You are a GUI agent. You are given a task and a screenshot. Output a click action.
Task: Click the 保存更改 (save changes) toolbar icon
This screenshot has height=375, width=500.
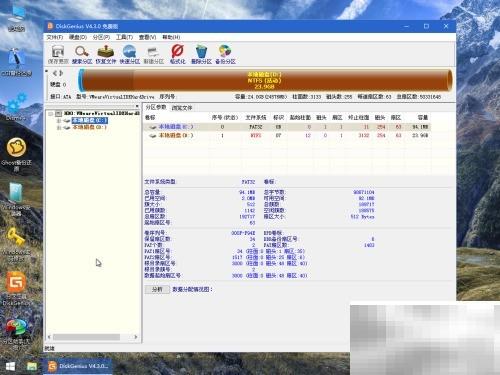58,55
